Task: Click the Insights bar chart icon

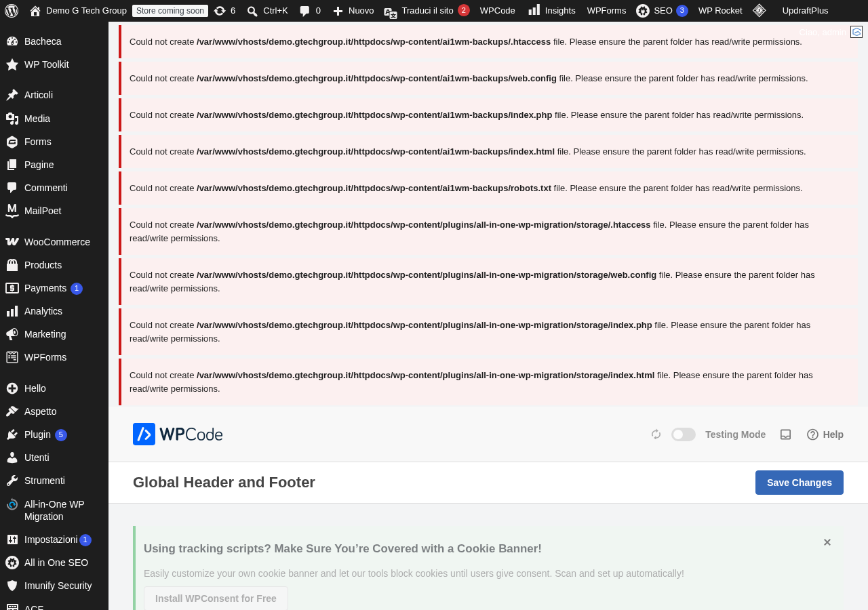Action: click(x=534, y=10)
